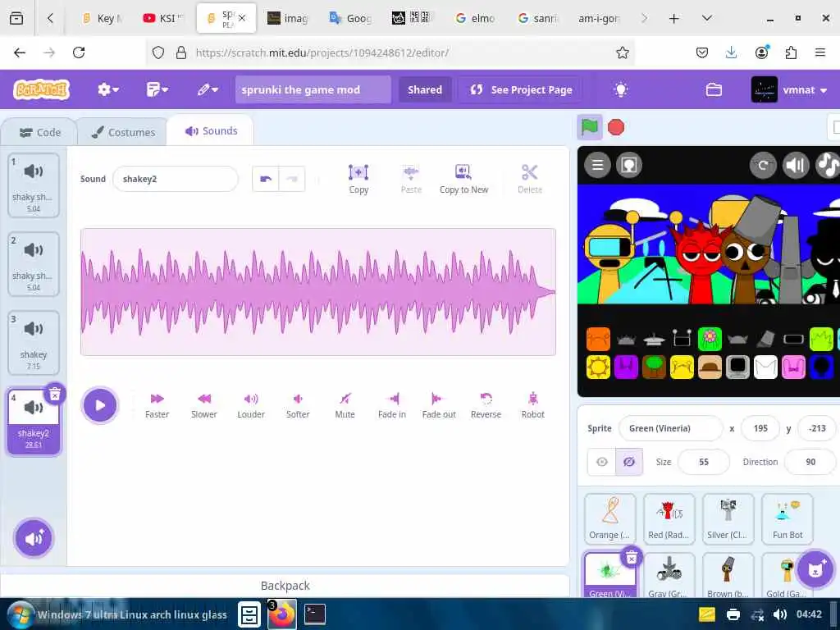Delete the shakey2 sound from list
Viewport: 840px width, 630px height.
coord(55,395)
